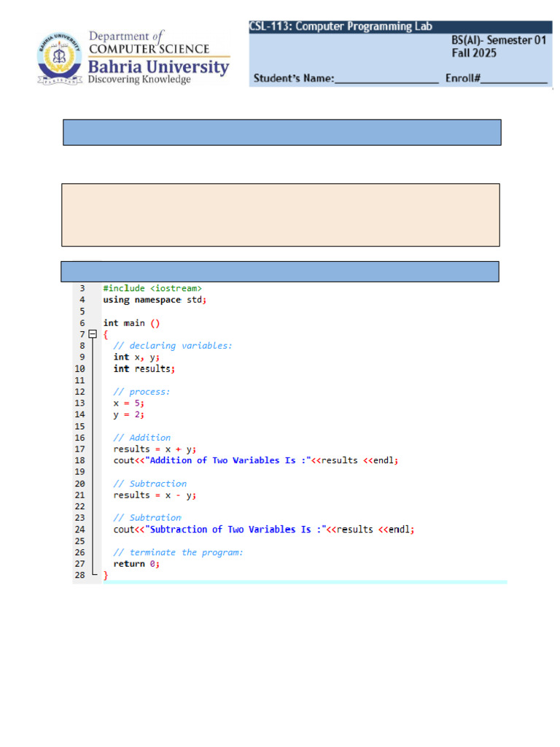Click the 'COMPUTER SCIENCE' header text
560x747 pixels.
[149, 49]
